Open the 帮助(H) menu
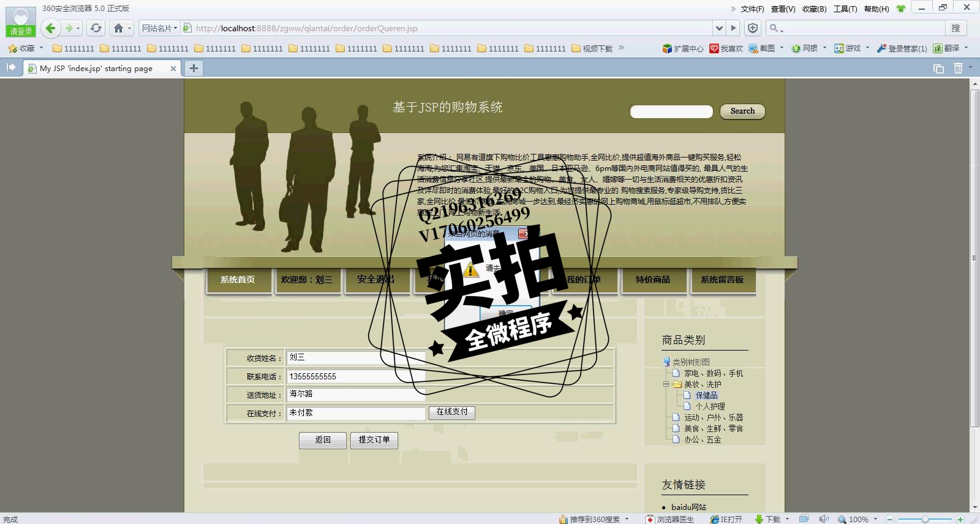This screenshot has height=524, width=980. [876, 9]
